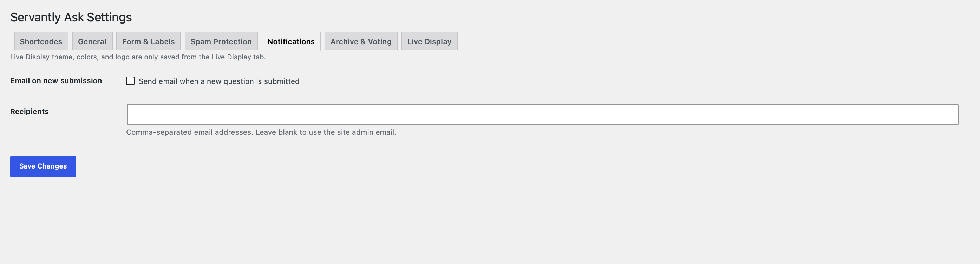
Task: Select the Spam Protection tab
Action: pos(221,41)
